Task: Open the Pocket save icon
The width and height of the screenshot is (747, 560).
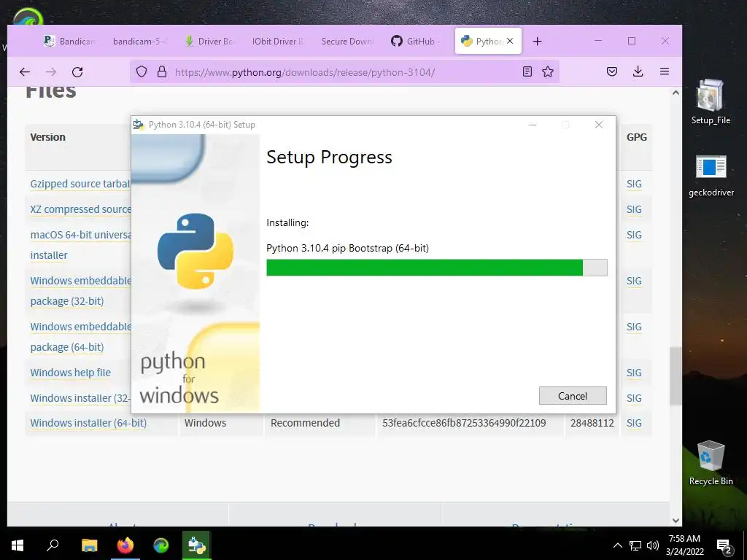Action: [x=612, y=72]
